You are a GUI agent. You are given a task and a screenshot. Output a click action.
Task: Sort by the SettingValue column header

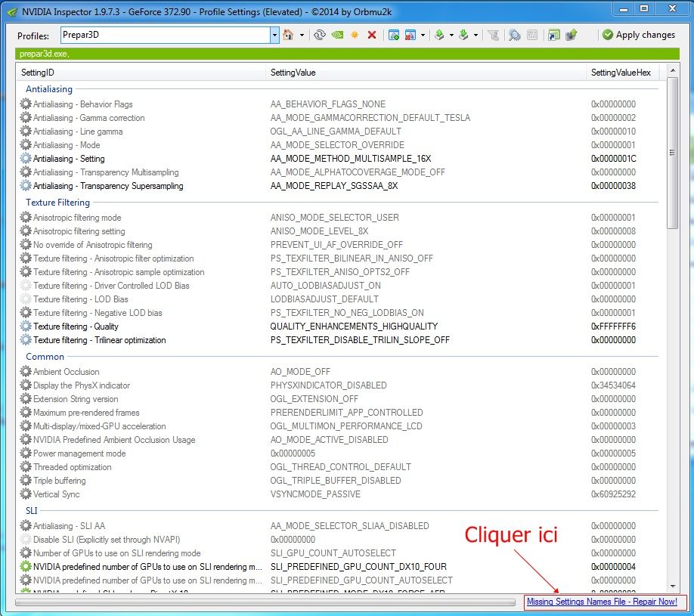click(x=426, y=72)
